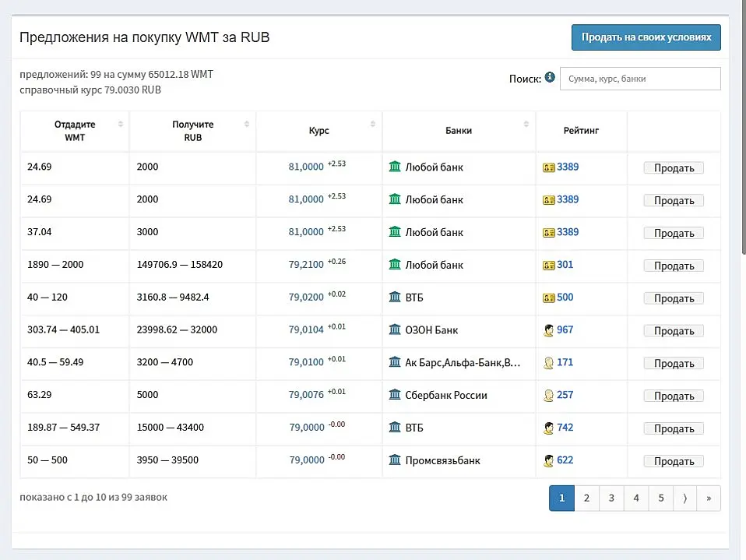Open page 5 in pagination
746x560 pixels.
(661, 498)
